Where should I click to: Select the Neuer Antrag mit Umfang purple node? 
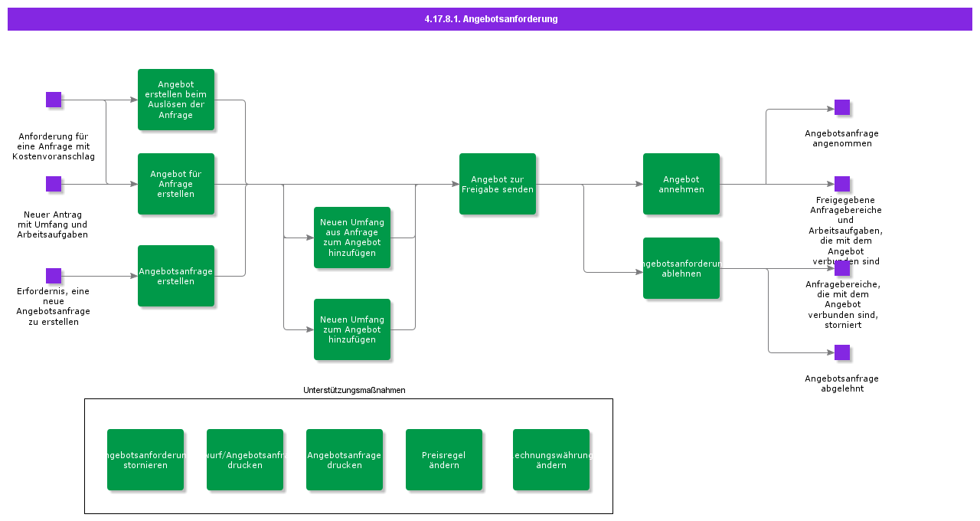pos(54,184)
